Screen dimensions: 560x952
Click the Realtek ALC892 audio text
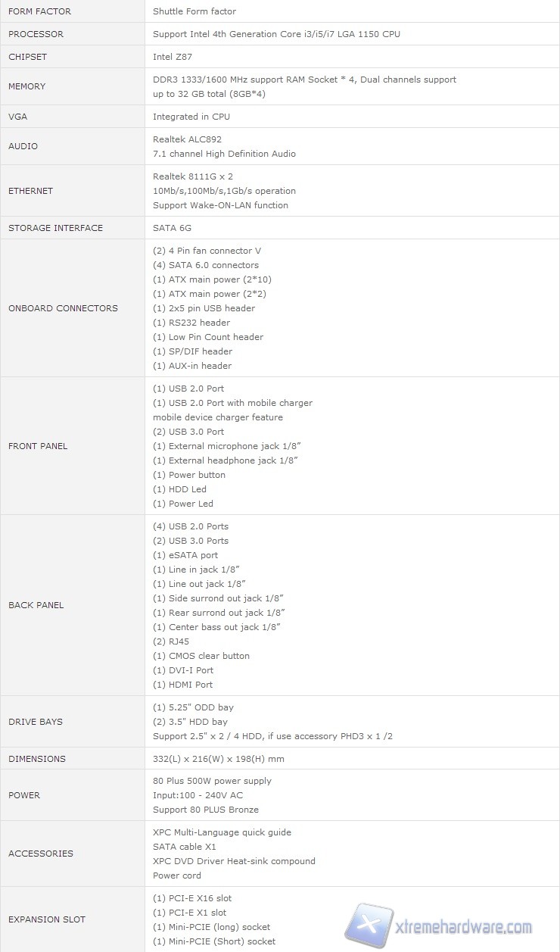(x=187, y=139)
